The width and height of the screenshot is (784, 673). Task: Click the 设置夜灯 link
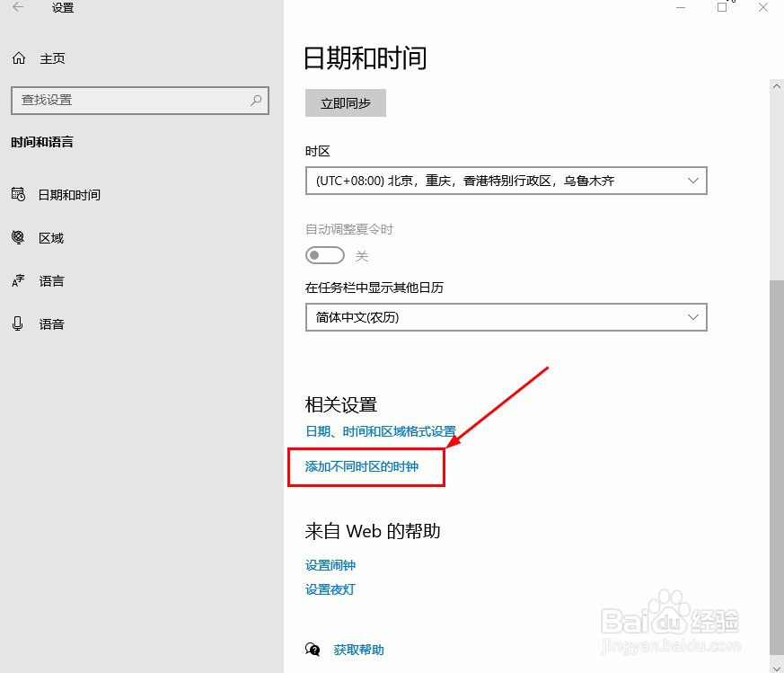330,589
